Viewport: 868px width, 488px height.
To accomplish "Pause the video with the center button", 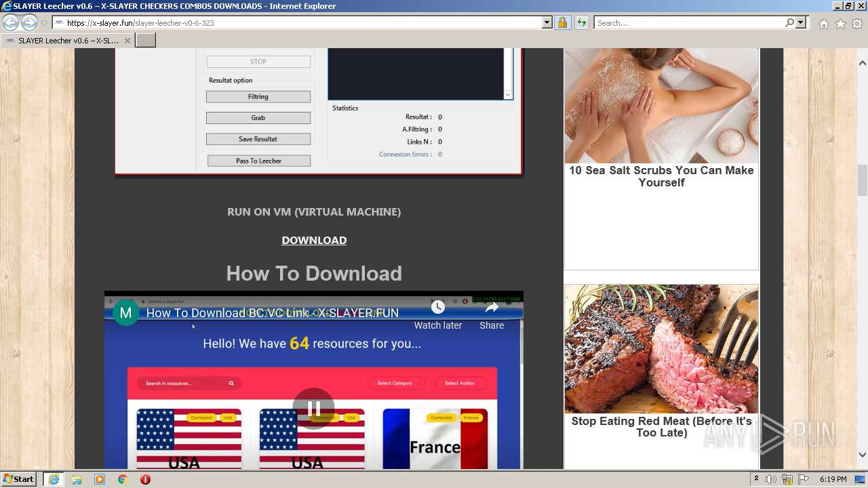I will (x=314, y=409).
